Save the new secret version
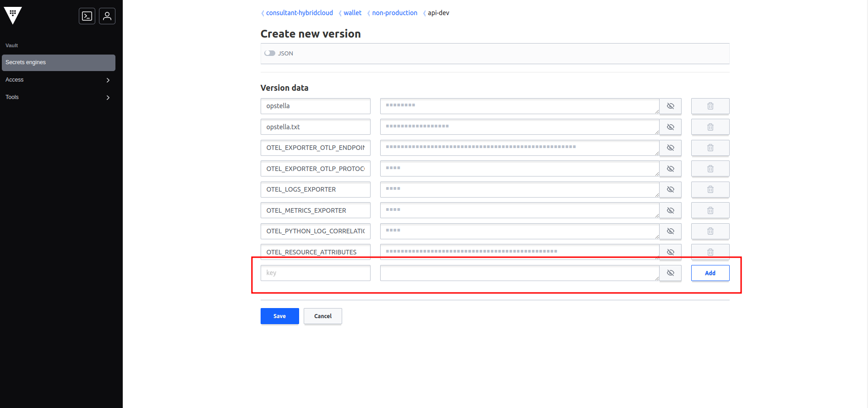This screenshot has width=868, height=408. click(279, 316)
